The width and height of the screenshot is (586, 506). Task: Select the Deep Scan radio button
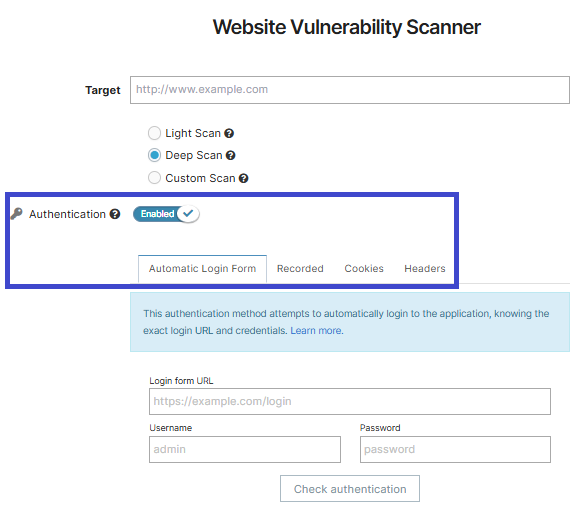[x=154, y=155]
